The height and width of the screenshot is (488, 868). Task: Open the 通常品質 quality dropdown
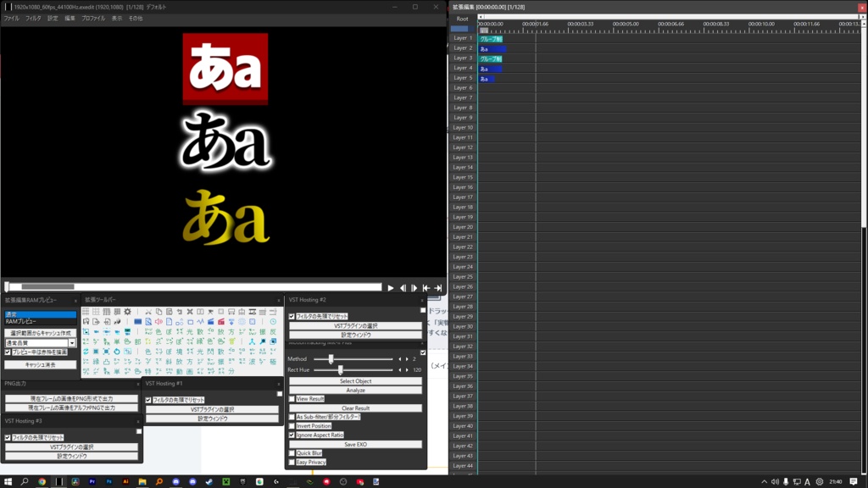click(x=72, y=343)
